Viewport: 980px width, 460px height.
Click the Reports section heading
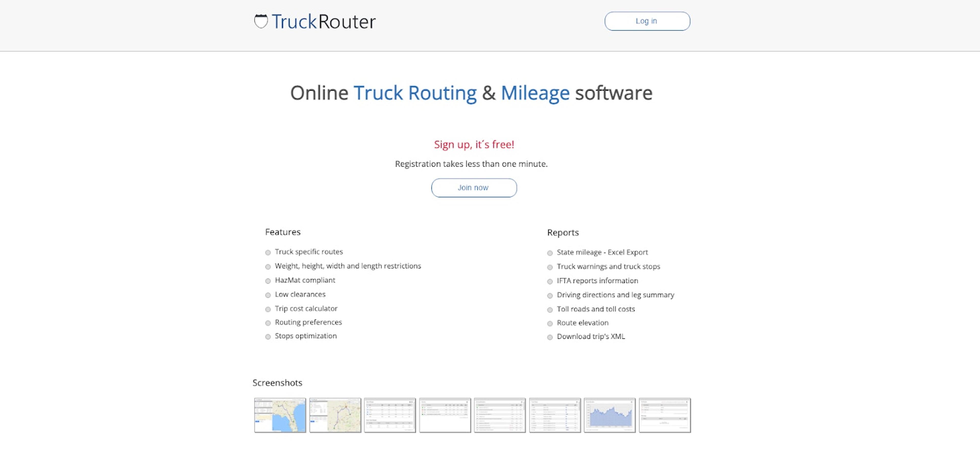tap(563, 233)
